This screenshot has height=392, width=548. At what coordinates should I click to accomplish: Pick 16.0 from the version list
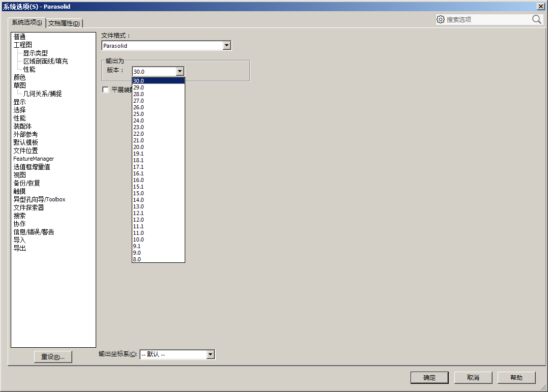[x=158, y=180]
